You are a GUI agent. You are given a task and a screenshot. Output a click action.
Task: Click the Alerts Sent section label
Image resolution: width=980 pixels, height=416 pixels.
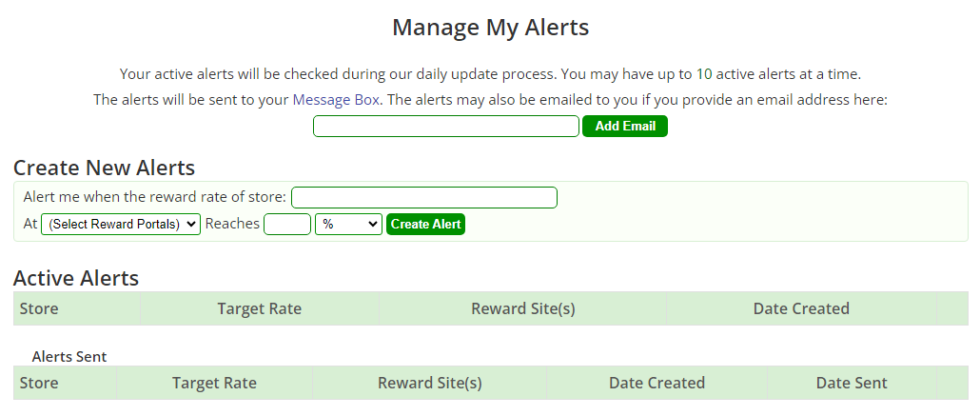tap(69, 356)
